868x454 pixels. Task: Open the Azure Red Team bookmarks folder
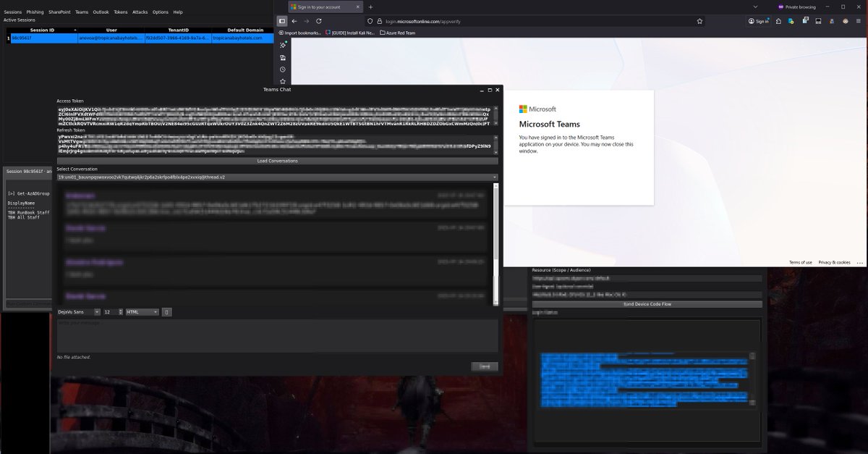point(398,33)
